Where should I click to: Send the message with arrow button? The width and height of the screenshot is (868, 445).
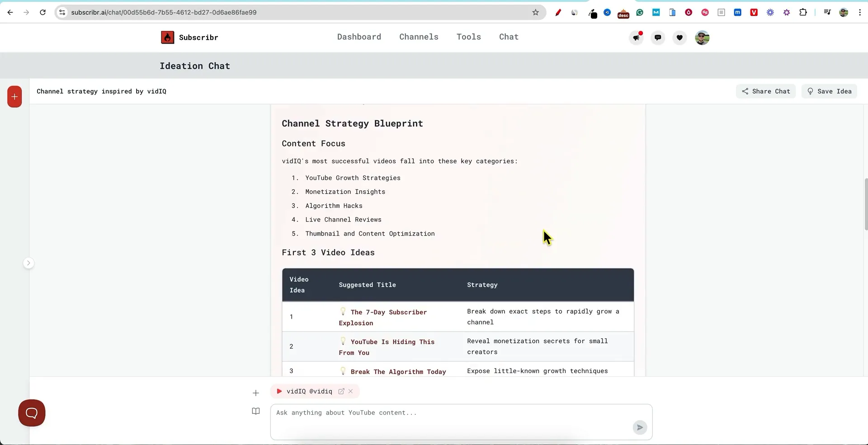640,427
